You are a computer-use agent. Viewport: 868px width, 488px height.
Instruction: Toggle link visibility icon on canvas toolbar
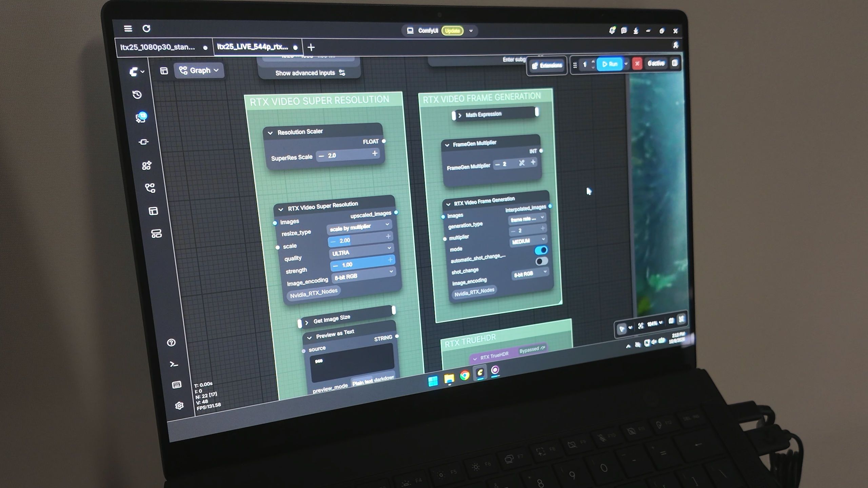(681, 319)
